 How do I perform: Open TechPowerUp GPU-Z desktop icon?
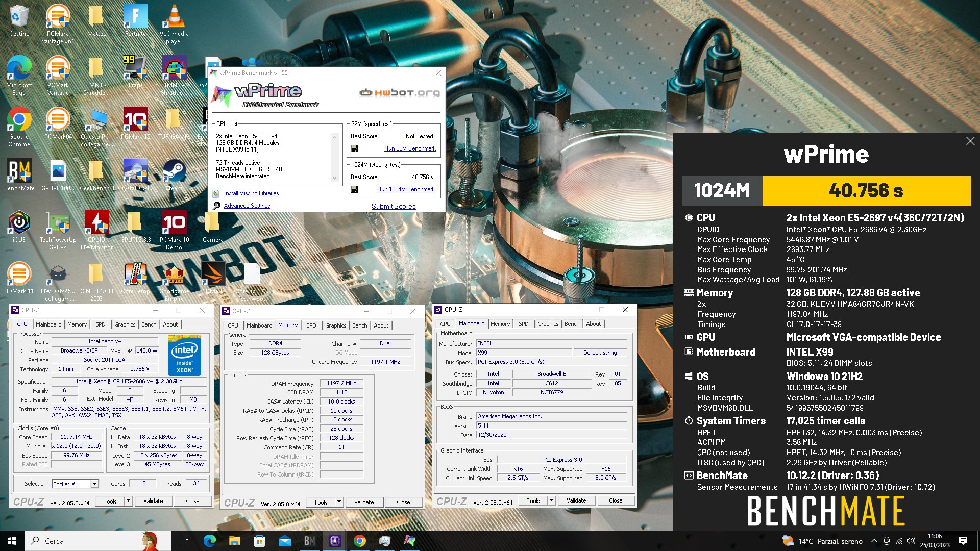click(x=58, y=230)
